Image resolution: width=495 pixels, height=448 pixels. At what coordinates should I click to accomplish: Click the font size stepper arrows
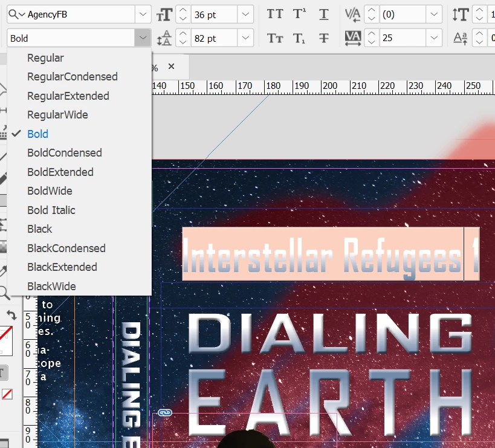click(183, 14)
